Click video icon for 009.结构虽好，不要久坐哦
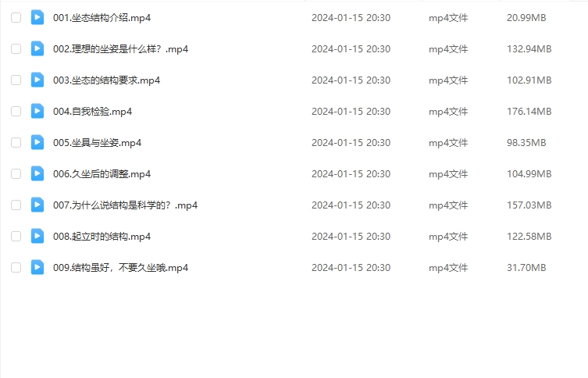 37,267
